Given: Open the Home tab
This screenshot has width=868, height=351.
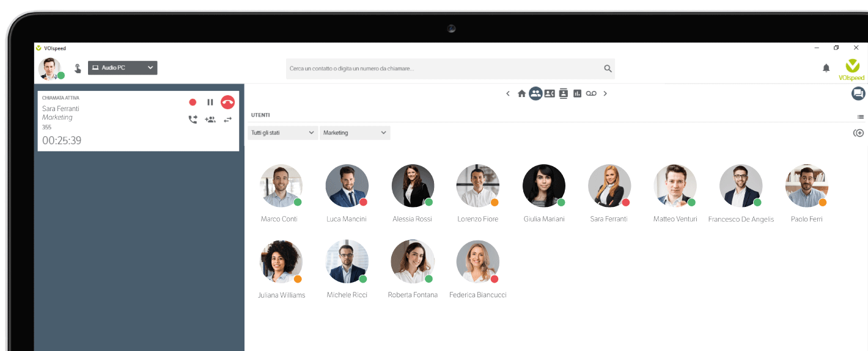Looking at the screenshot, I should point(521,93).
